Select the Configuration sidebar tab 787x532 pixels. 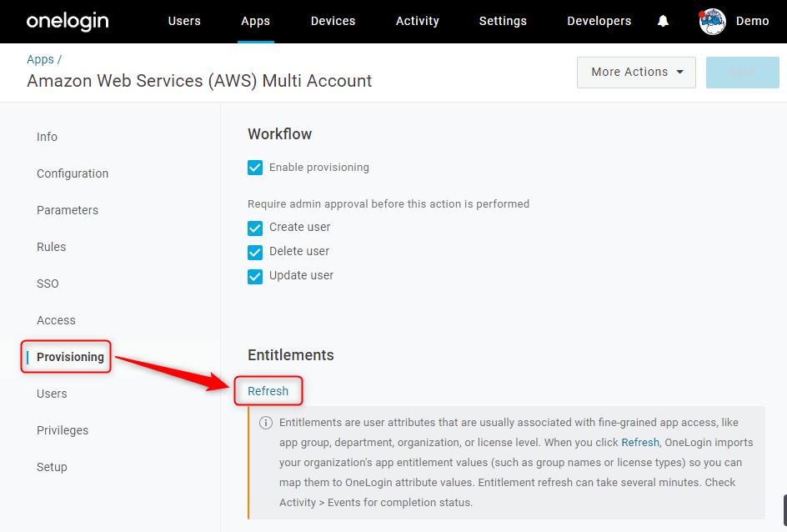(x=73, y=173)
